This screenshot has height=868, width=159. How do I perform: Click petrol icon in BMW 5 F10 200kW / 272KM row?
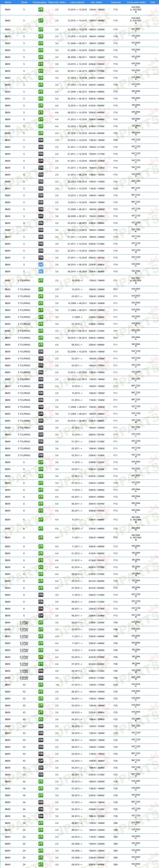click(x=41, y=71)
